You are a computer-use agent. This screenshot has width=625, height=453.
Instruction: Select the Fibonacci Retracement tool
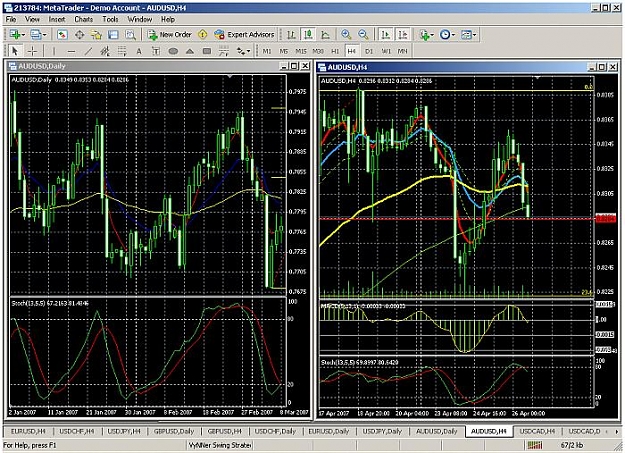coord(122,51)
